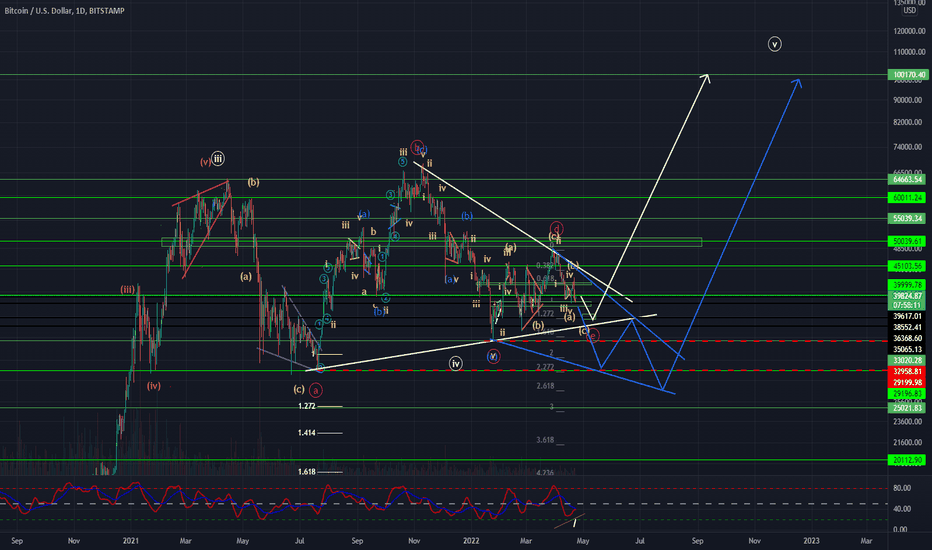932x550 pixels.
Task: Select the 25021.83 price level label
Action: point(907,407)
